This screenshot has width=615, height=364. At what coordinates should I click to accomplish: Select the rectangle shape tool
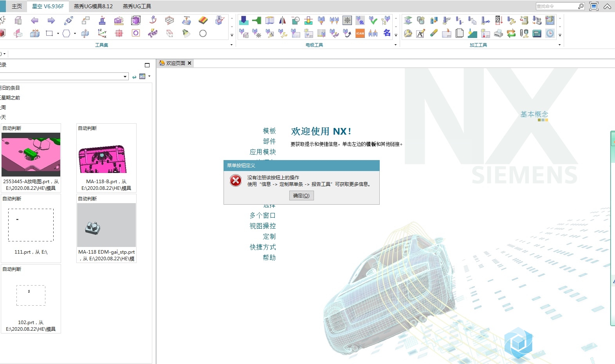[49, 33]
